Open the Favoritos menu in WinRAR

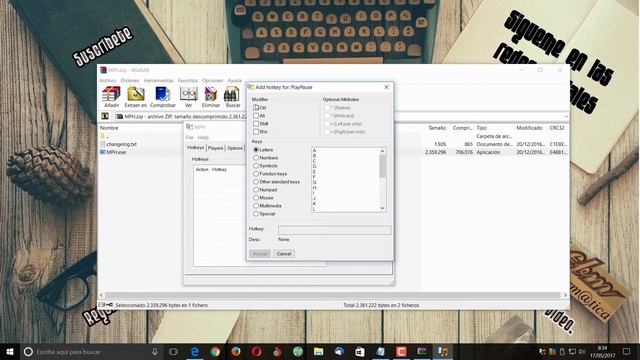point(187,80)
